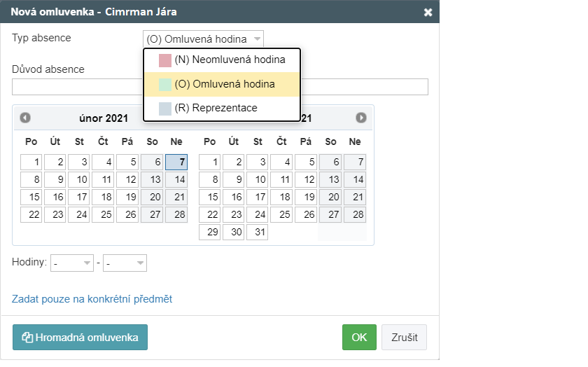The image size is (588, 367).
Task: Click the Důvod absence text field
Action: (77, 87)
